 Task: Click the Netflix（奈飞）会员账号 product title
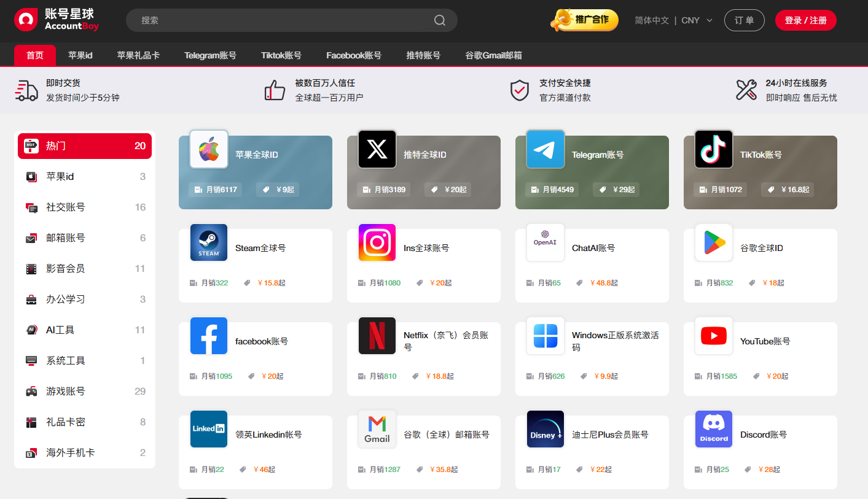[x=447, y=341]
